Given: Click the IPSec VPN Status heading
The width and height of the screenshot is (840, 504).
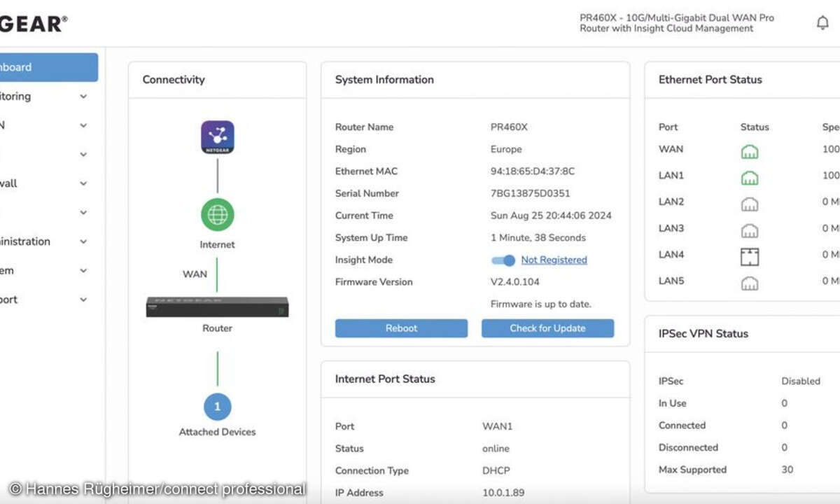Looking at the screenshot, I should click(703, 334).
